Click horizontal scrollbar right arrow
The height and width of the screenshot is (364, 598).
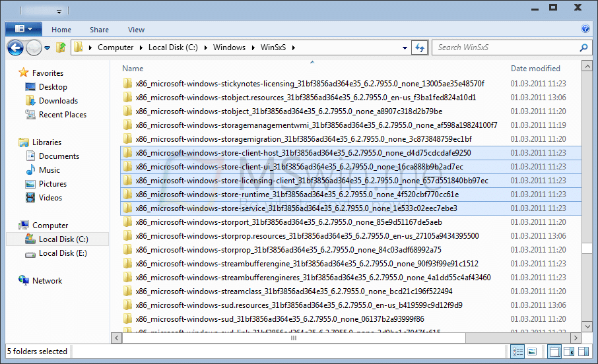[576, 338]
